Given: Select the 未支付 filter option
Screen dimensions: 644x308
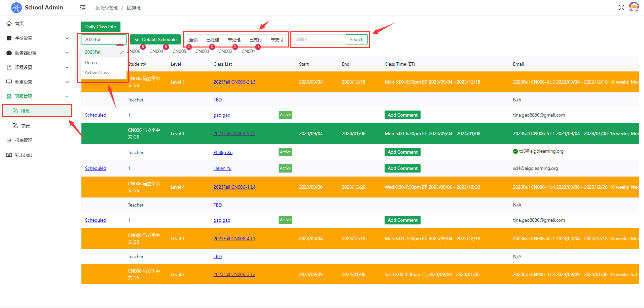Looking at the screenshot, I should pos(277,40).
